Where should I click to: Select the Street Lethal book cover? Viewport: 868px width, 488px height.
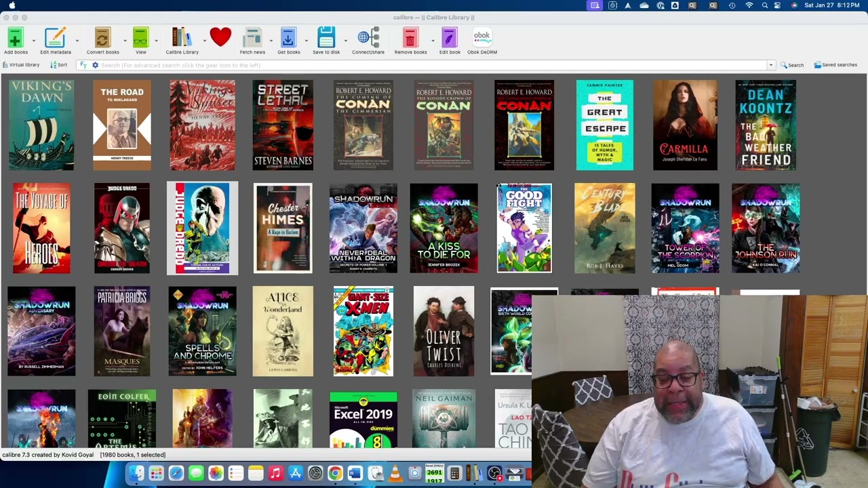pyautogui.click(x=283, y=125)
